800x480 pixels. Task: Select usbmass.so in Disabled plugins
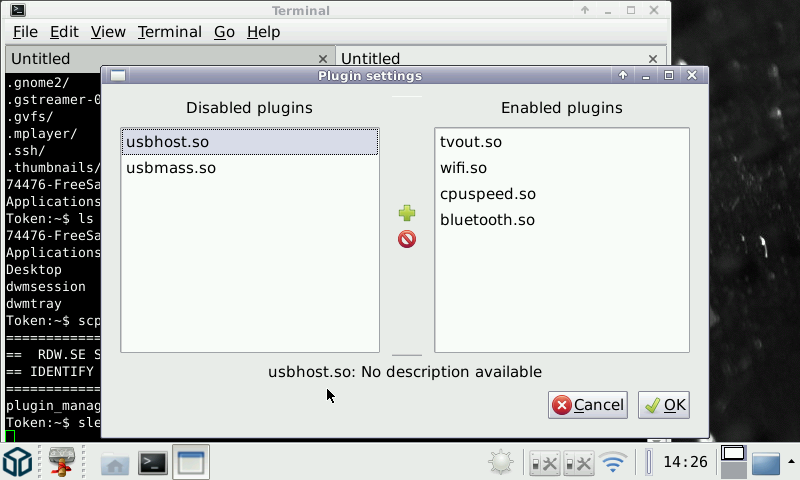171,168
